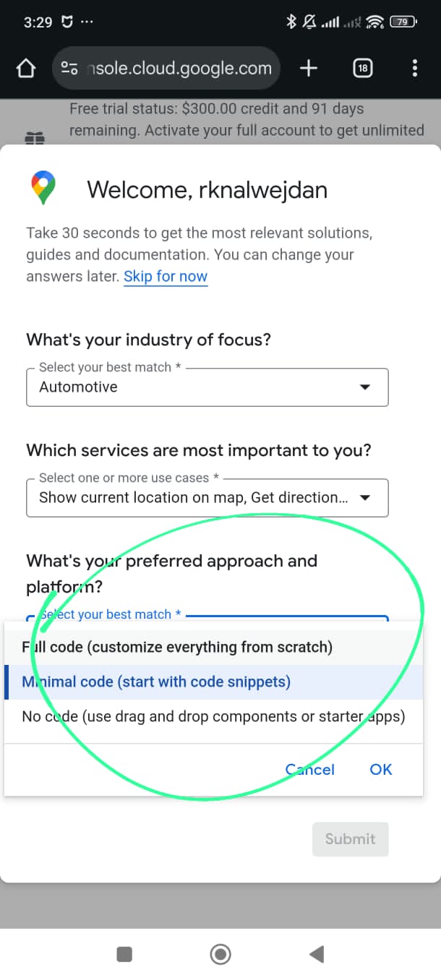
Task: Cancel the approach selection popup
Action: click(x=310, y=770)
